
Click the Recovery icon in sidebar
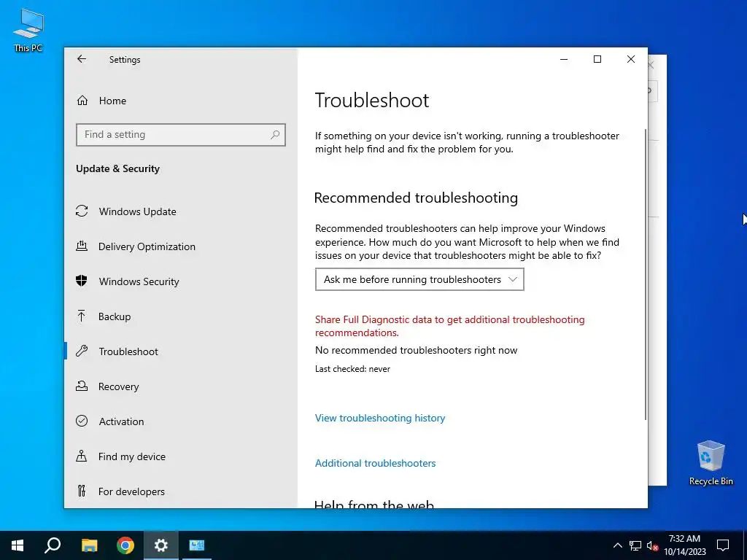click(82, 386)
